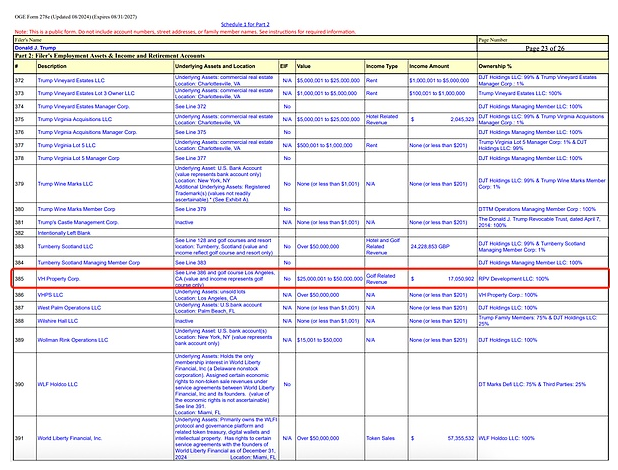Click the red 'Note: This is a public form' text
This screenshot has height=470, width=618.
coord(185,32)
